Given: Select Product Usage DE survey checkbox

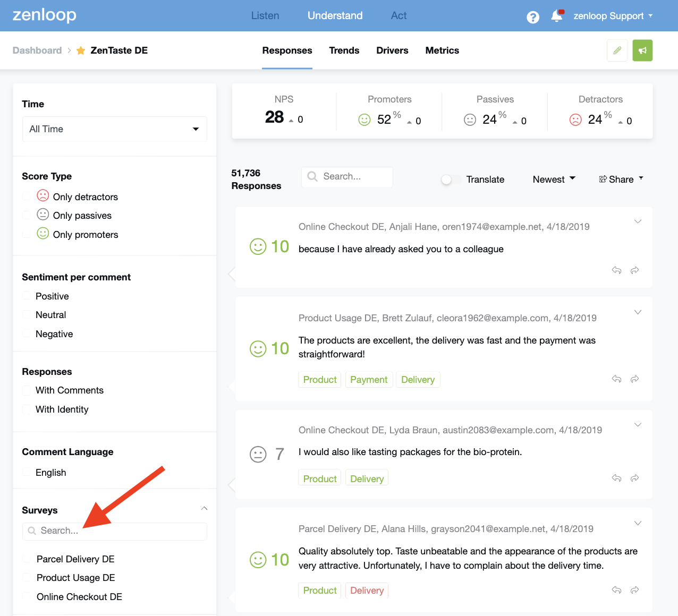Looking at the screenshot, I should [x=27, y=578].
